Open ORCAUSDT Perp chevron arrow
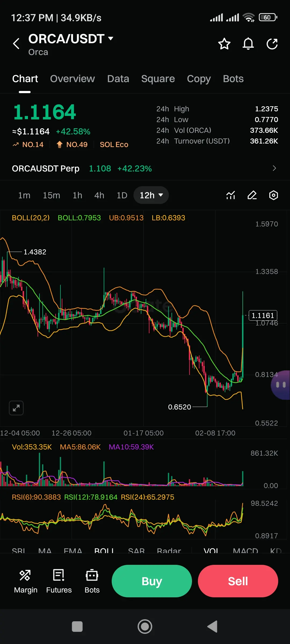 (274, 168)
